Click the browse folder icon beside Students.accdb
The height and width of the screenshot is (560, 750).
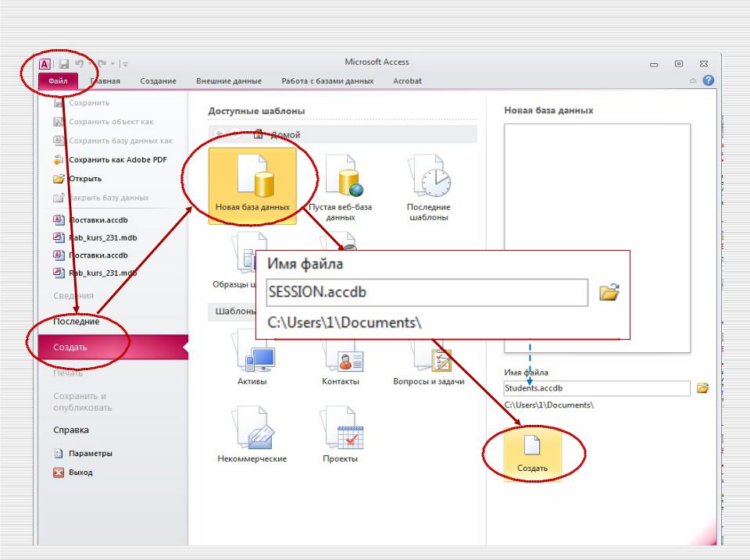702,388
